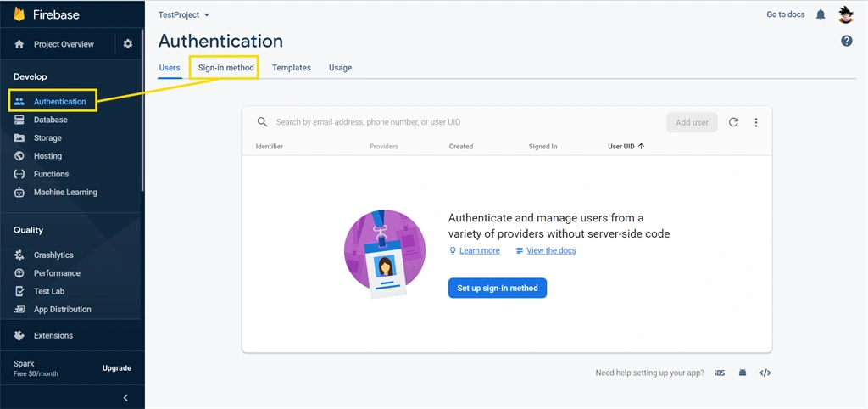
Task: Click the Test Lab checklist icon
Action: point(19,291)
